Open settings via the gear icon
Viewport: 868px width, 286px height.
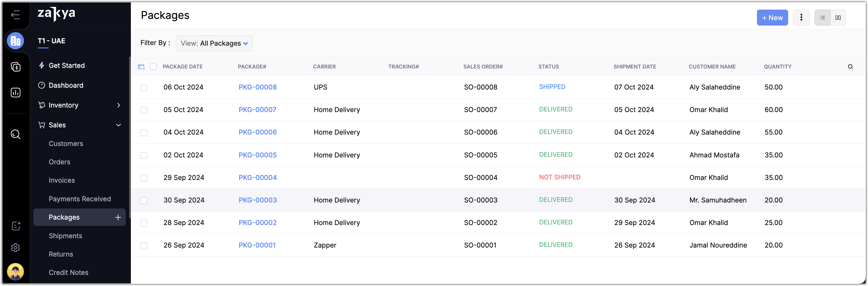[x=16, y=248]
